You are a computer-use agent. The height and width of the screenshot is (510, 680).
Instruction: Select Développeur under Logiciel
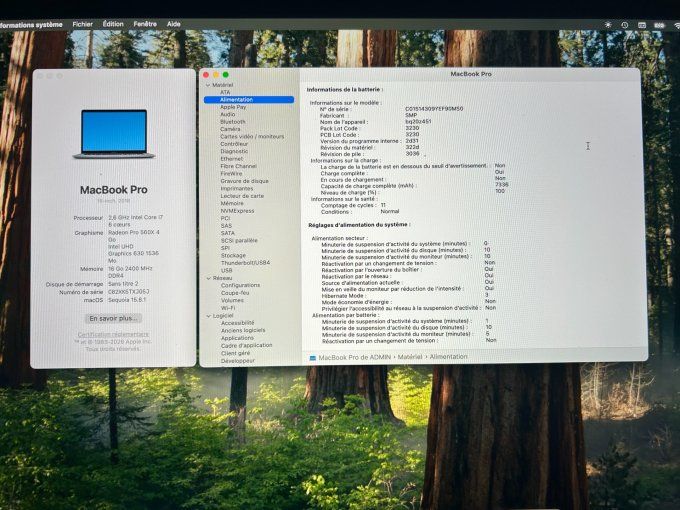(x=238, y=361)
